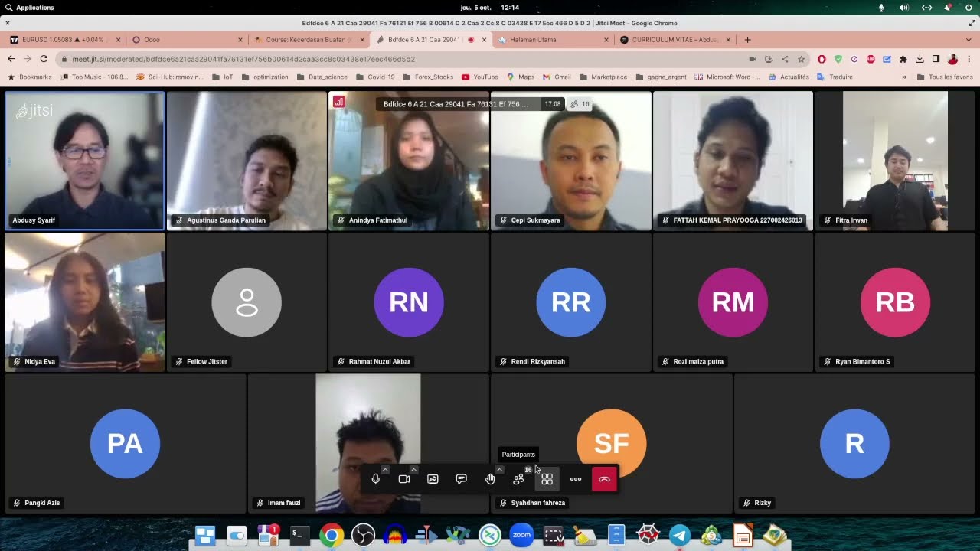Image resolution: width=980 pixels, height=551 pixels.
Task: Open a new browser tab
Action: pos(747,40)
